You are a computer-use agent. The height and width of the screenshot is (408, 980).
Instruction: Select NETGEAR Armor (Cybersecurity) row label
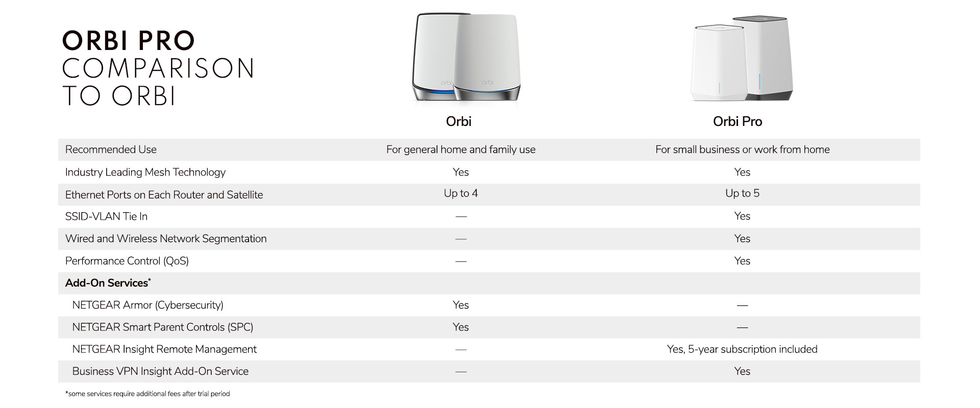click(148, 305)
